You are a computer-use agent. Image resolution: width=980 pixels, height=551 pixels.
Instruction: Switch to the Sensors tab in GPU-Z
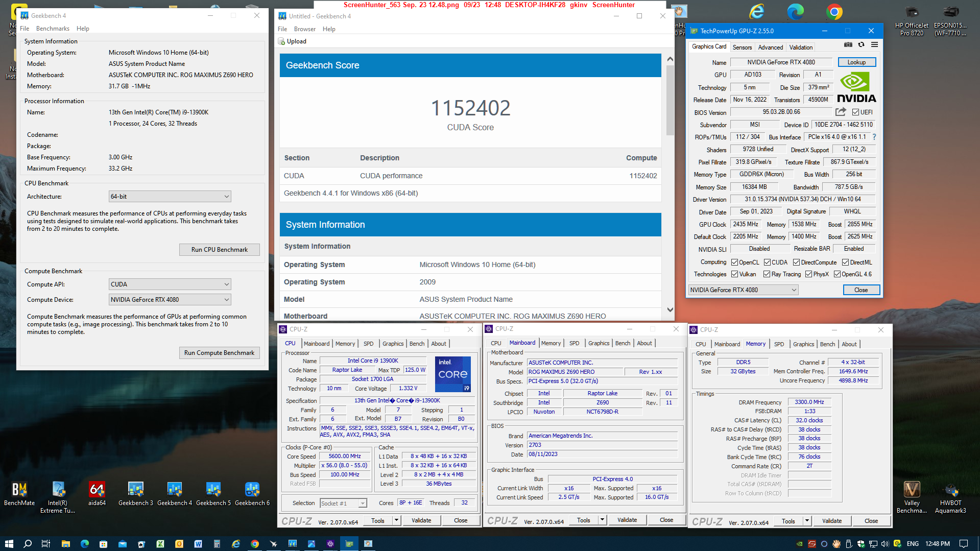click(x=742, y=47)
